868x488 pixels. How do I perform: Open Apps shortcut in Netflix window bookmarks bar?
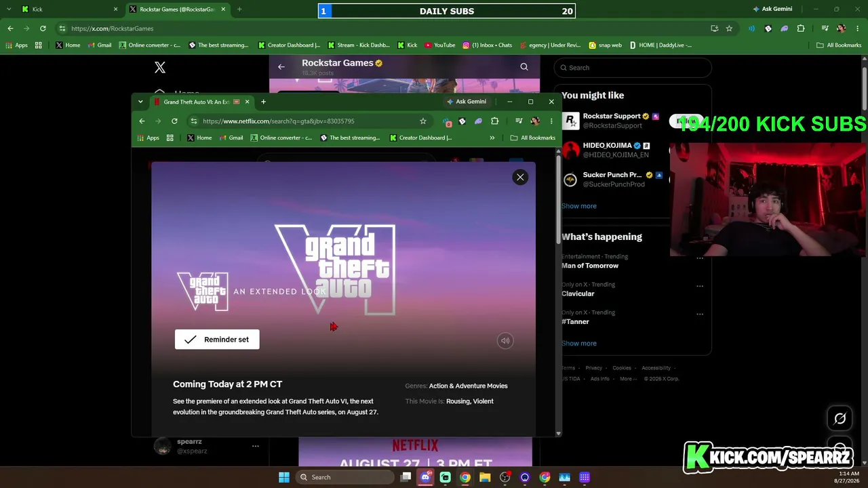tap(149, 138)
